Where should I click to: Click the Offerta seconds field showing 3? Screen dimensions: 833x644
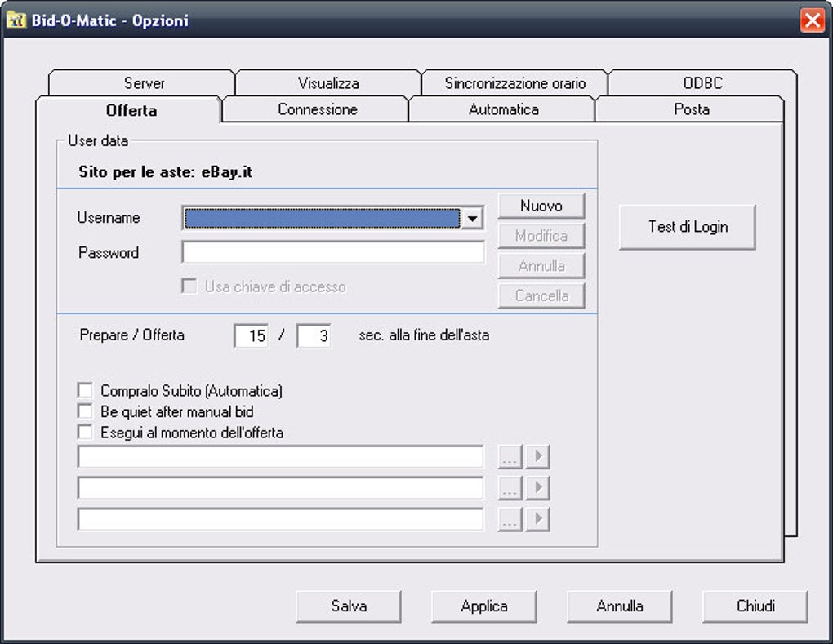(x=314, y=336)
